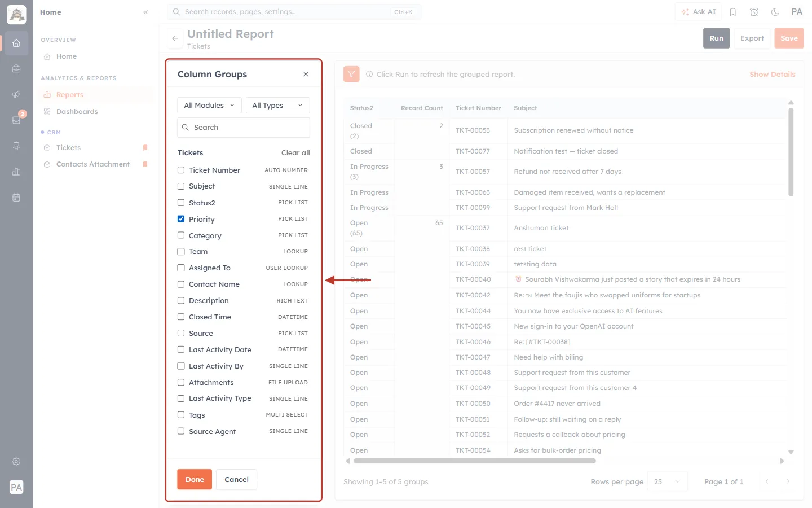This screenshot has width=812, height=508.
Task: Click the Show Details link
Action: [x=772, y=75]
